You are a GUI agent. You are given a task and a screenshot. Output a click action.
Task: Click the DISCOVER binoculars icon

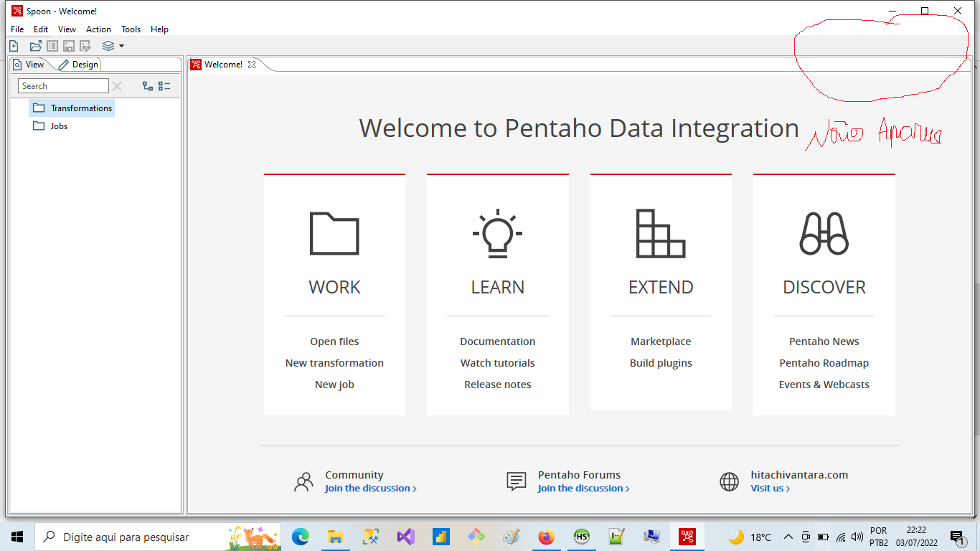pyautogui.click(x=824, y=233)
